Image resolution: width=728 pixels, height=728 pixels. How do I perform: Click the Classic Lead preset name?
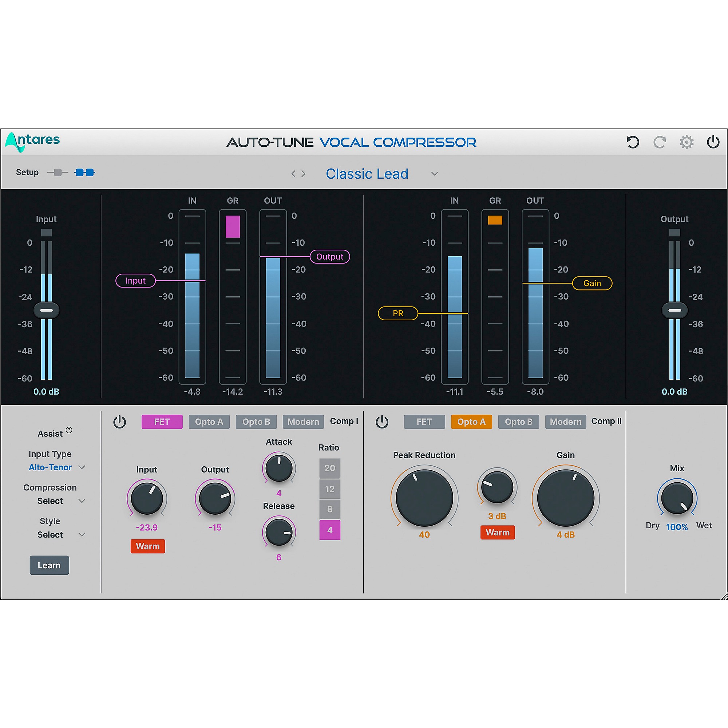coord(367,174)
